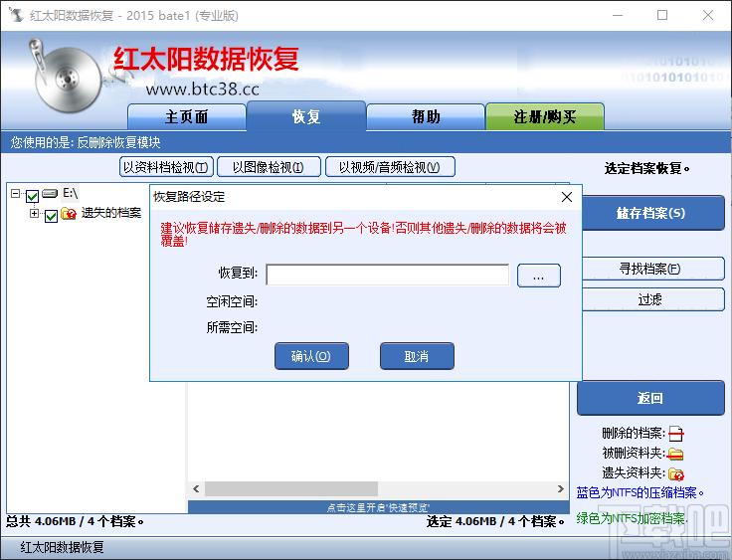Viewport: 732px width, 560px height.
Task: Click the deleted folder legend icon
Action: tap(675, 454)
